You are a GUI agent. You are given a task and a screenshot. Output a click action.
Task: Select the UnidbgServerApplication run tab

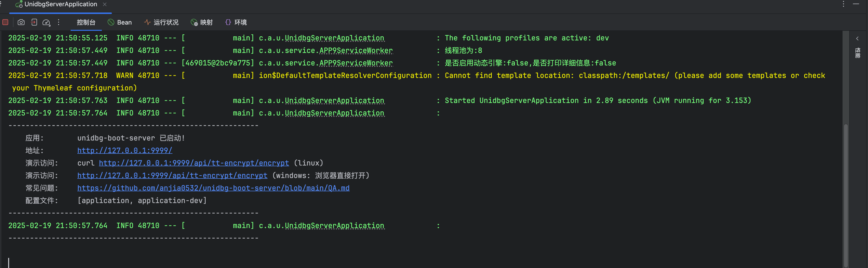(x=61, y=4)
